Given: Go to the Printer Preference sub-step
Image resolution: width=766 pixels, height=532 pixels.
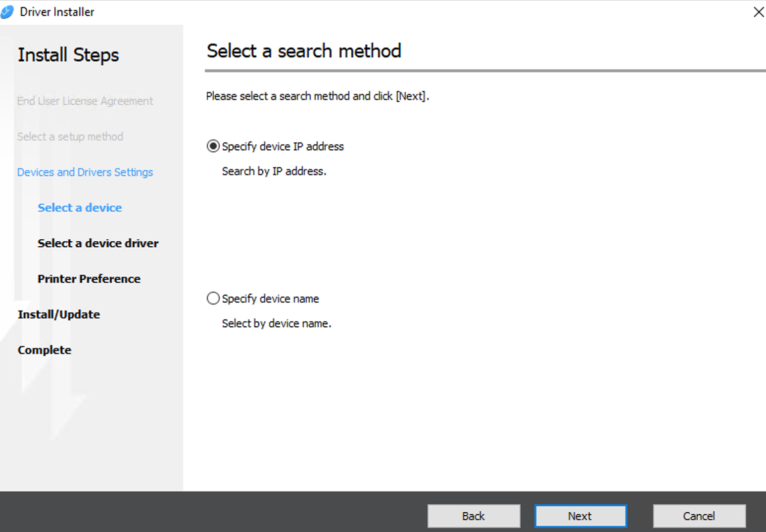Looking at the screenshot, I should pyautogui.click(x=89, y=279).
